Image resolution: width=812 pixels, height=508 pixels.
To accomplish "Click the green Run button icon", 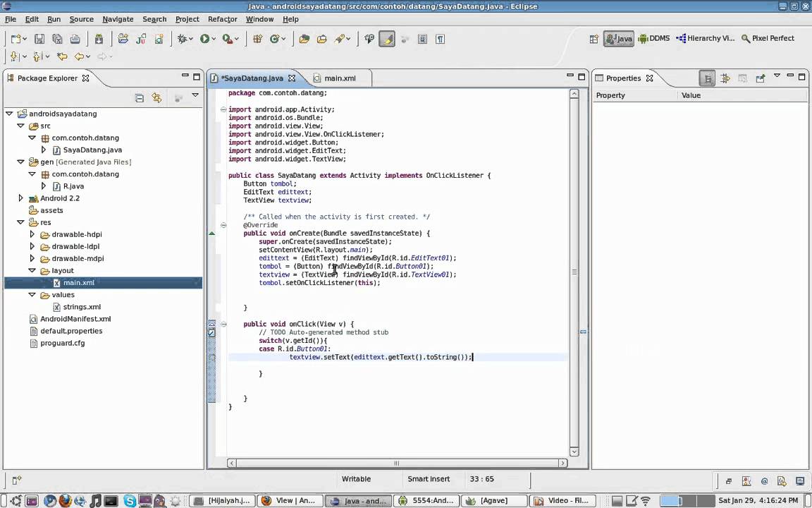I will [204, 39].
